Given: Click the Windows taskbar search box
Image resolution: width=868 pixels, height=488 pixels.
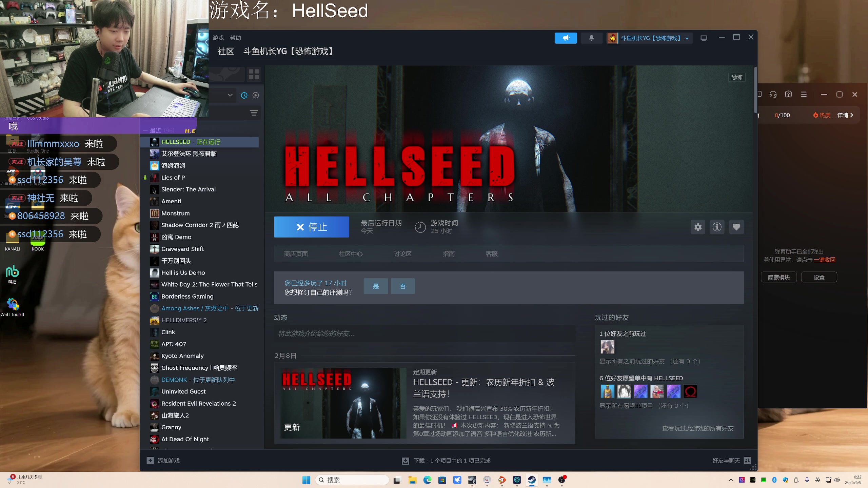Looking at the screenshot, I should (x=352, y=480).
